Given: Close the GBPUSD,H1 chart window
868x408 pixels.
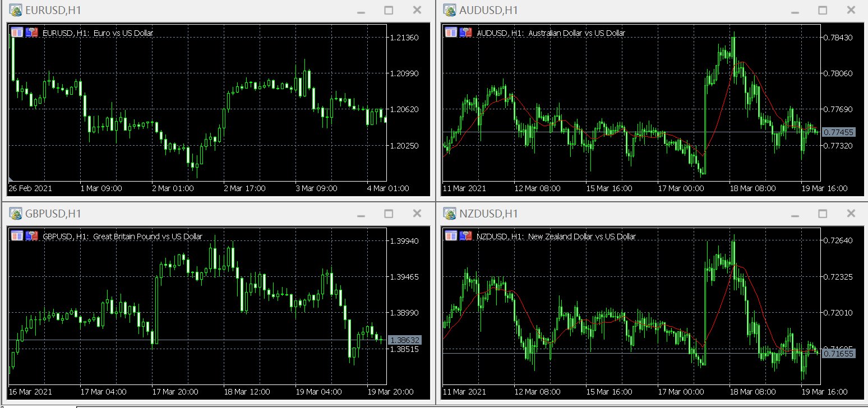Looking at the screenshot, I should (x=417, y=214).
